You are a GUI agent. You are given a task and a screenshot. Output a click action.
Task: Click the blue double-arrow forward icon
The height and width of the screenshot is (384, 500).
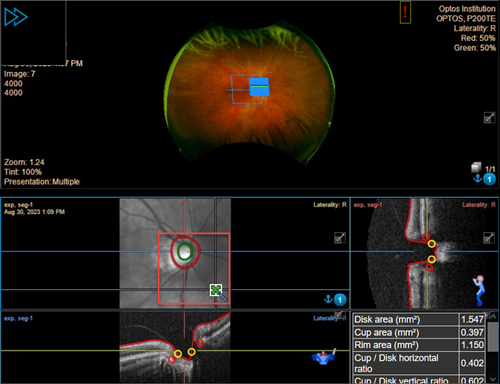pos(16,17)
